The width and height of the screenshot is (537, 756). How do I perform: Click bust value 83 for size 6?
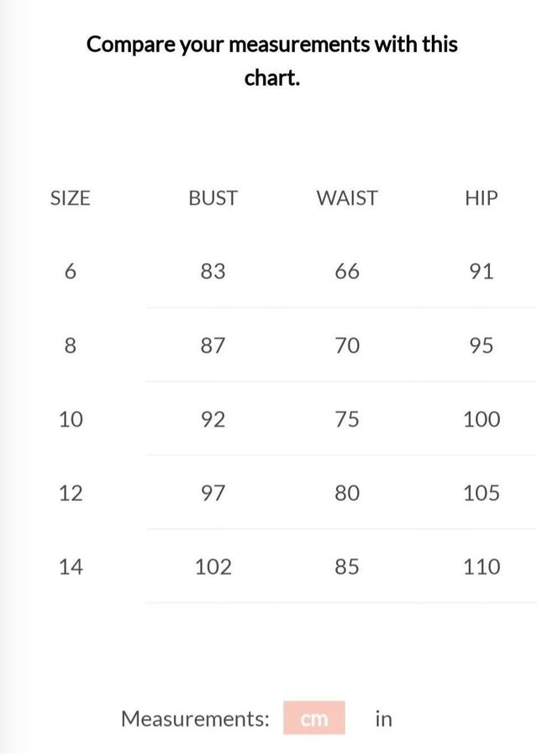pyautogui.click(x=213, y=271)
